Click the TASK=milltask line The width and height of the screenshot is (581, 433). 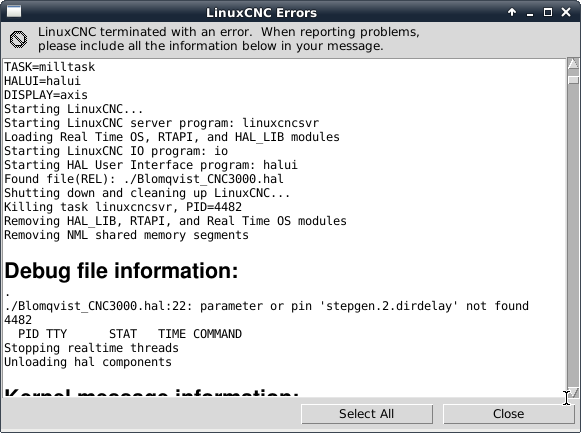[50, 67]
